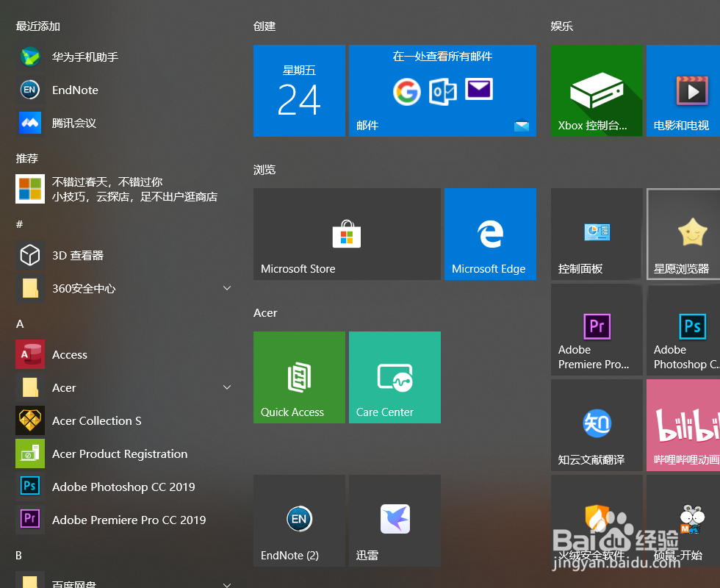Viewport: 720px width, 588px height.
Task: Open the 知云文献翻译 tile
Action: tap(597, 425)
